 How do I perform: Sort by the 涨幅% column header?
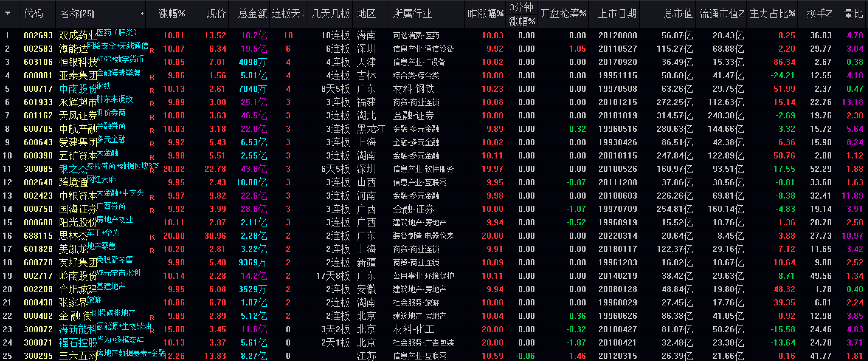click(x=172, y=14)
